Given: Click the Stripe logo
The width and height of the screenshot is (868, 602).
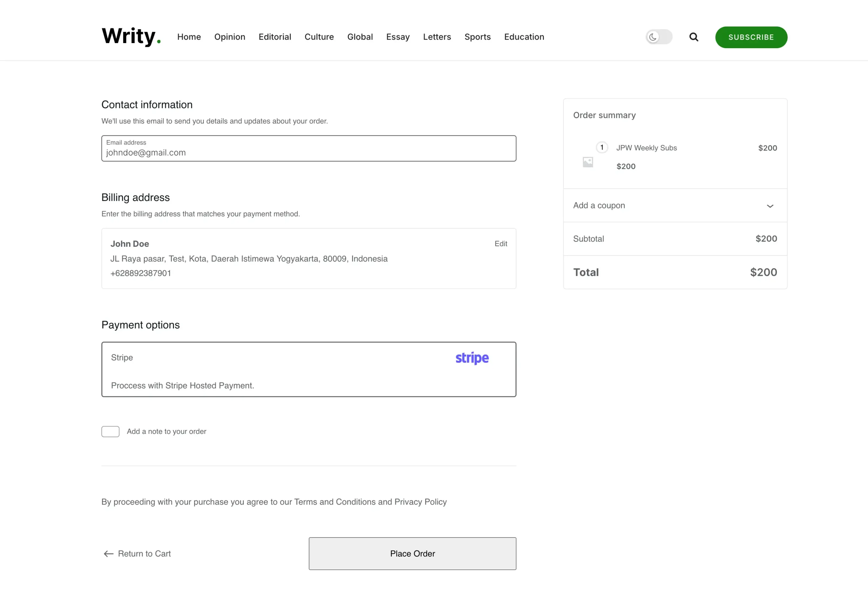Looking at the screenshot, I should [472, 358].
